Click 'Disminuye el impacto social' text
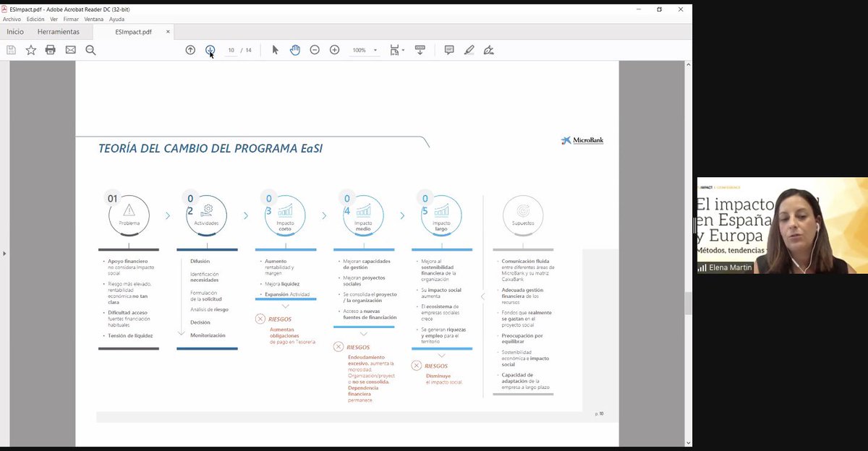This screenshot has height=451, width=868. click(443, 379)
